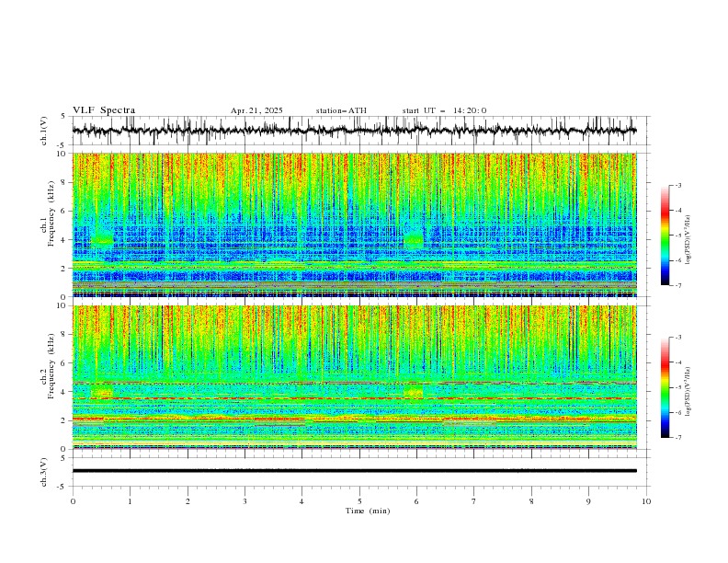728x563 pixels.
Task: Click the ch.3 flat black waveform trace
Action: click(x=354, y=471)
